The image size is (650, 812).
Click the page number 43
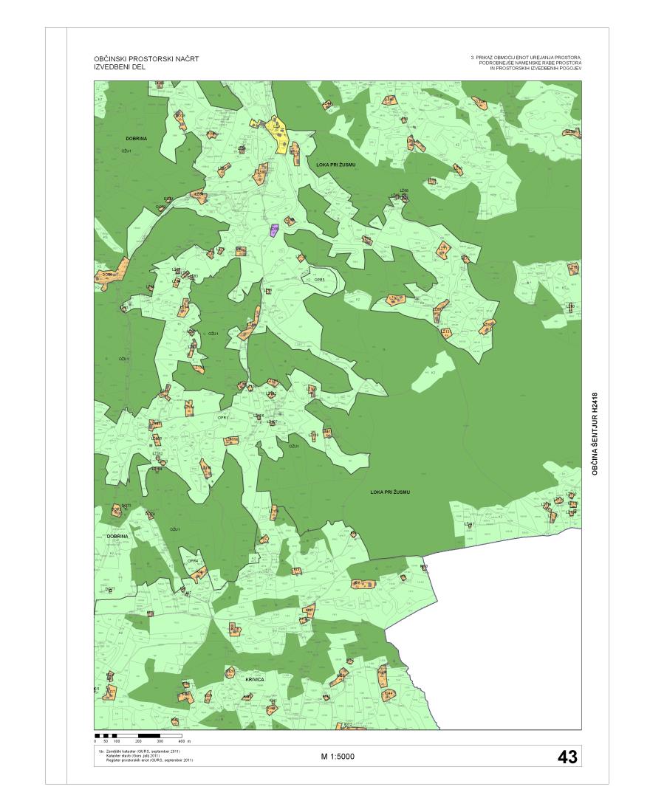coord(567,757)
